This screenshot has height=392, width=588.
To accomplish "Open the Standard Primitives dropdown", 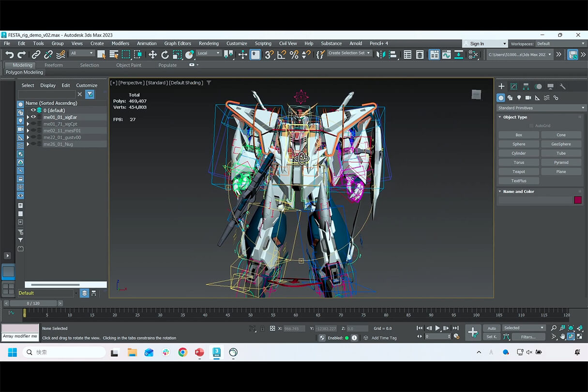I will pos(541,108).
